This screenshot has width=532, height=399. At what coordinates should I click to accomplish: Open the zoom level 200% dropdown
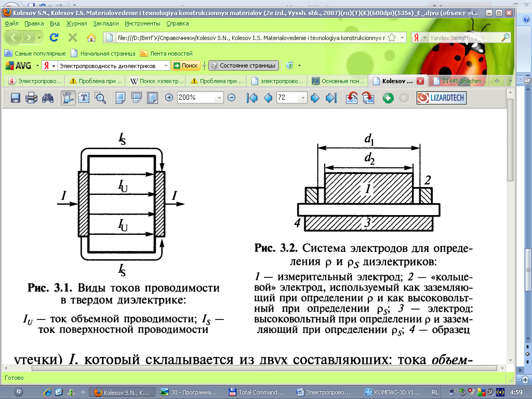tap(219, 98)
